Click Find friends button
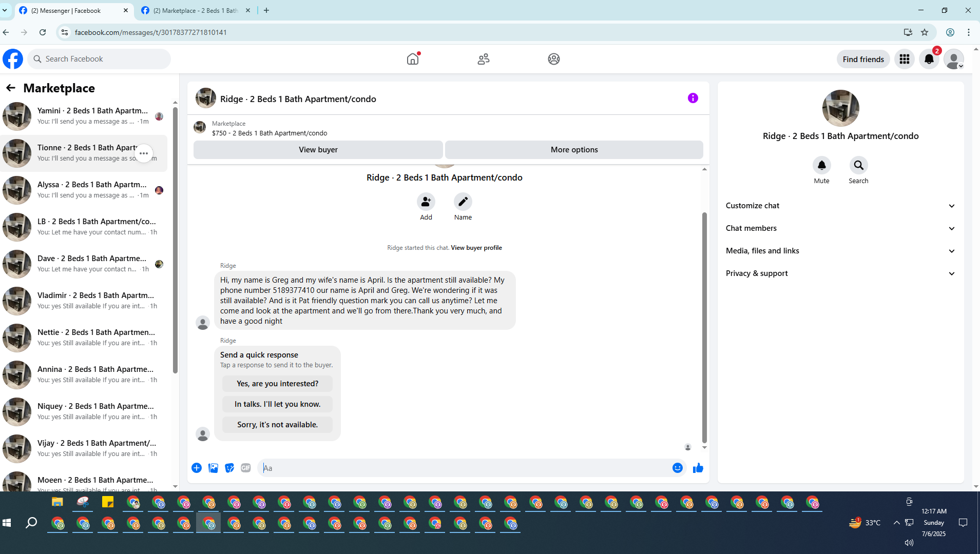This screenshot has width=980, height=554. pyautogui.click(x=863, y=59)
